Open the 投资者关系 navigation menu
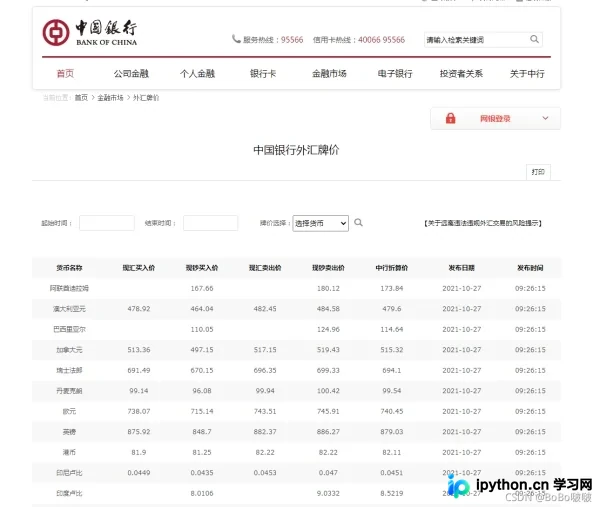 click(461, 73)
